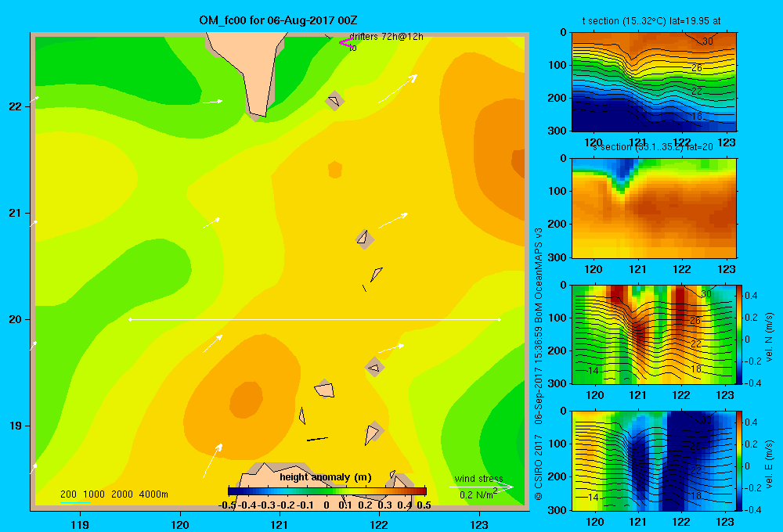
Task: Click longitude tick label 119 on main map
Action: tap(80, 524)
